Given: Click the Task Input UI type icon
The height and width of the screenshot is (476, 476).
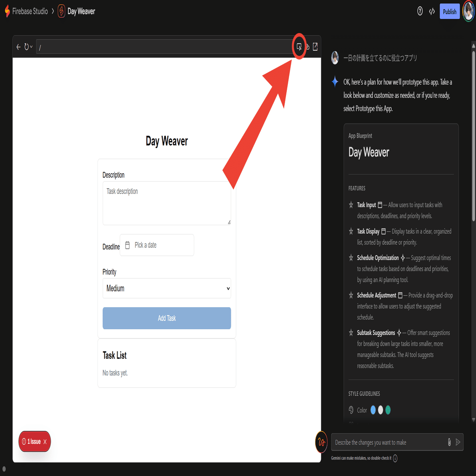Looking at the screenshot, I should [x=380, y=205].
